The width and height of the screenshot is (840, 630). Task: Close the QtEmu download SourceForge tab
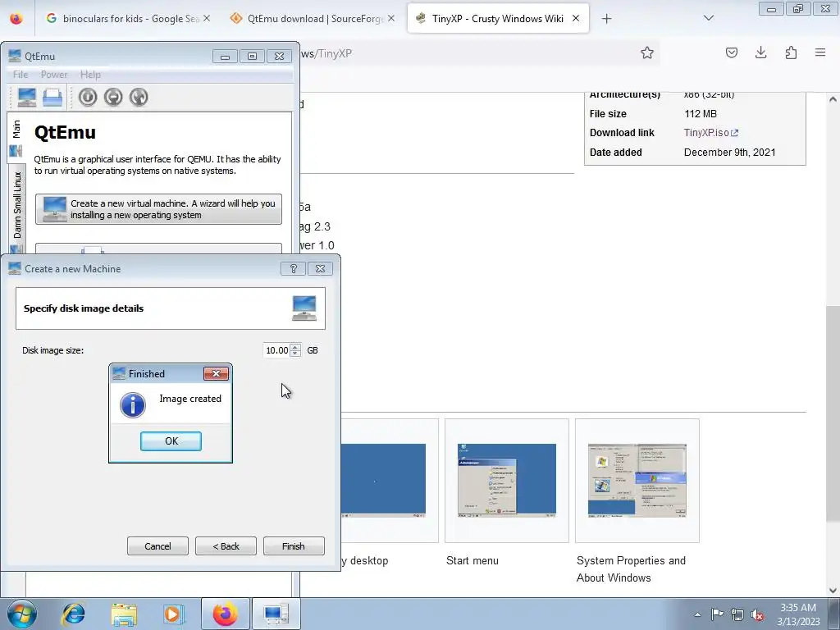(391, 18)
